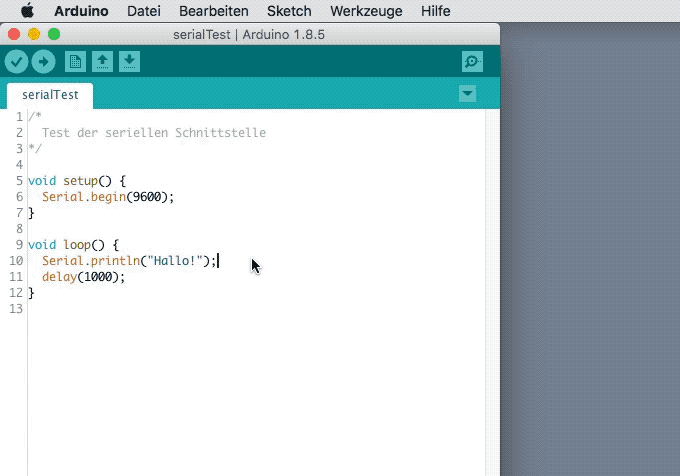Click on the delay(1000) code line
The width and height of the screenshot is (680, 476).
[83, 277]
